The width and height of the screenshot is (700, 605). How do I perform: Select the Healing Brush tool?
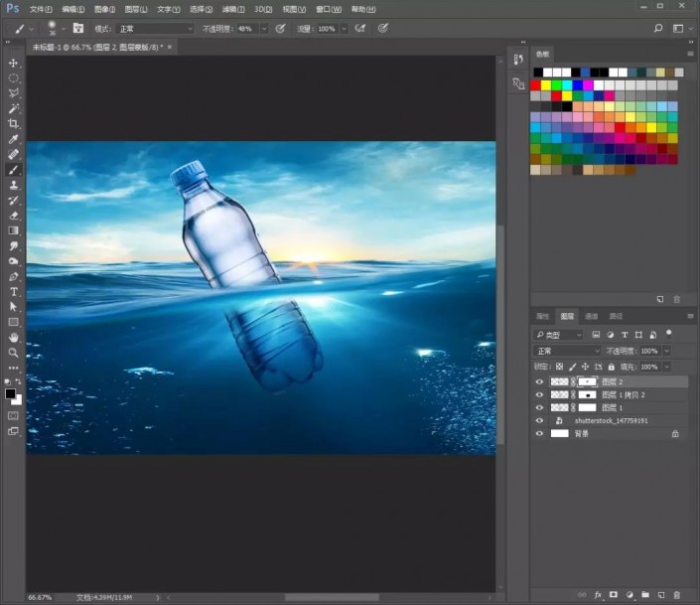pyautogui.click(x=13, y=154)
